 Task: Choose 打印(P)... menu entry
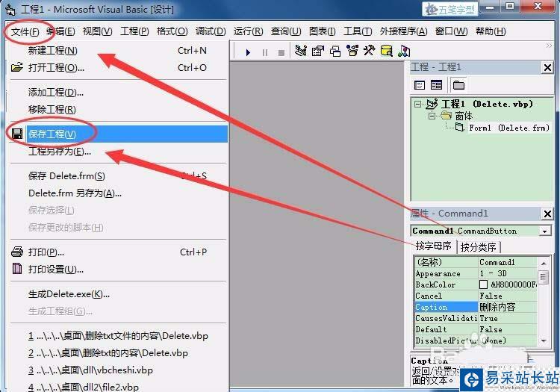click(118, 252)
